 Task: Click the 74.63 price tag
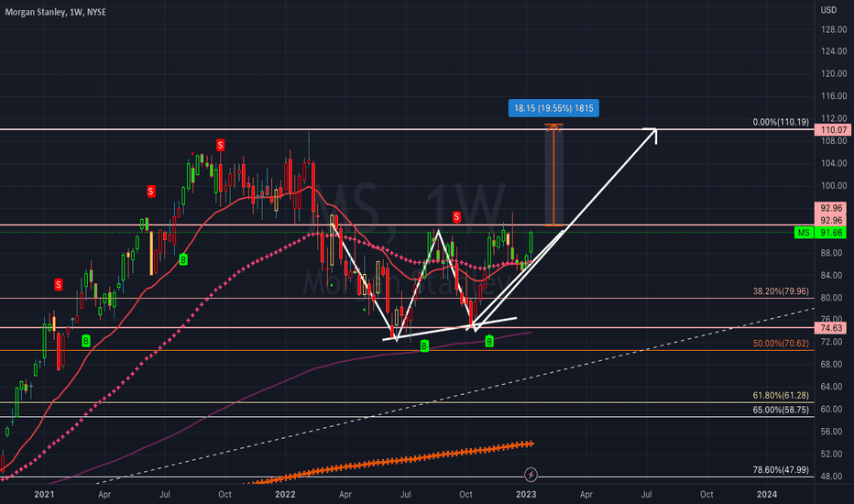(830, 328)
